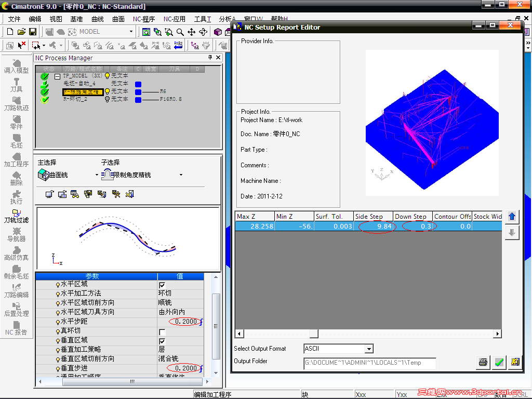532x399 pixels.
Task: Toggle the light bulb on the TP_MODEL row
Action: (x=108, y=76)
